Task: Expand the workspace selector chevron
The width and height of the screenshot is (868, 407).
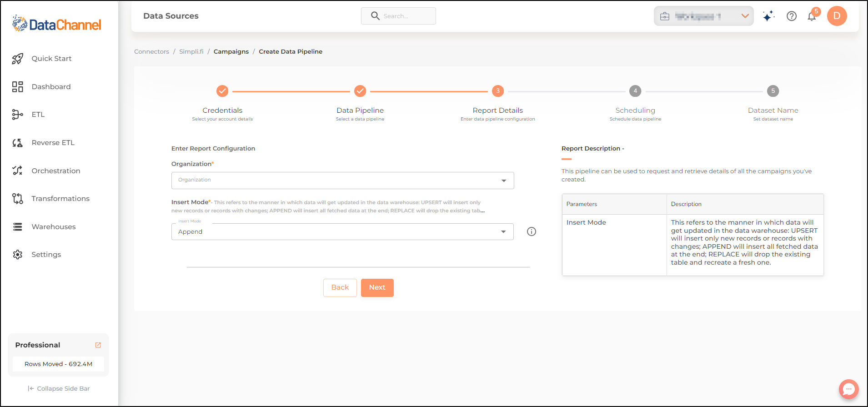Action: tap(745, 16)
